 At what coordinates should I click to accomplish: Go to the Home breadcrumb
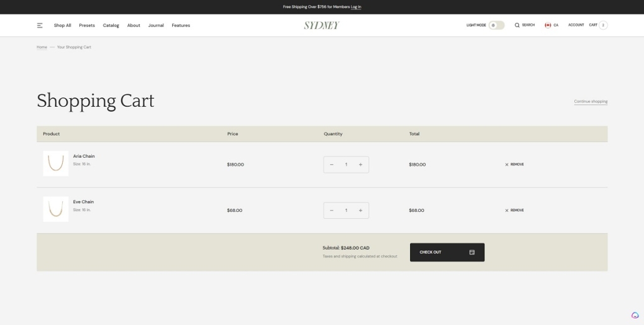point(42,47)
